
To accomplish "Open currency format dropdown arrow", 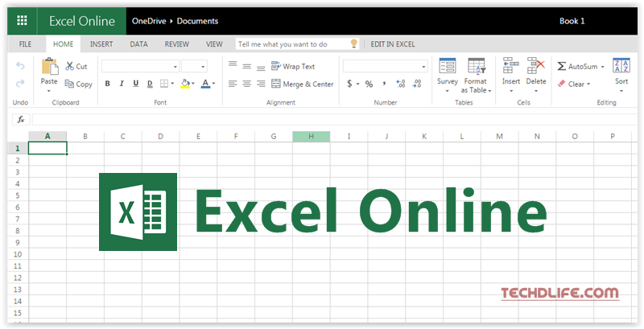I will click(357, 84).
